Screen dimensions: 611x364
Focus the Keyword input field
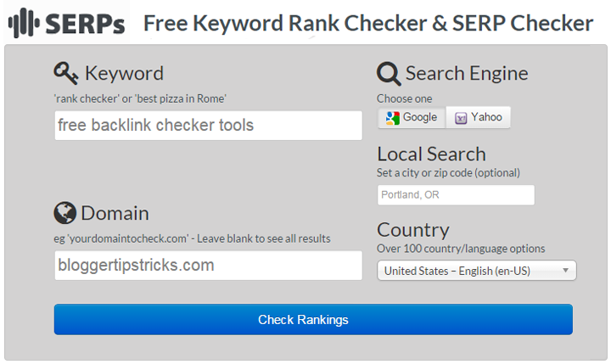click(209, 126)
